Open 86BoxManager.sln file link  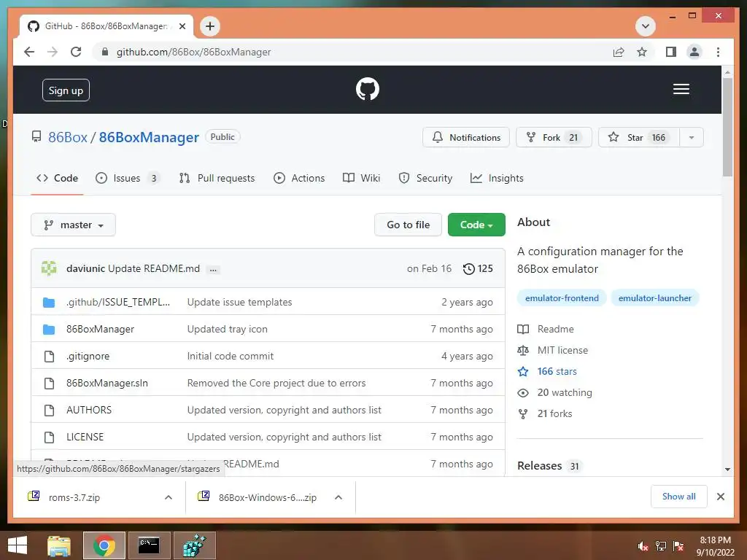pos(107,384)
